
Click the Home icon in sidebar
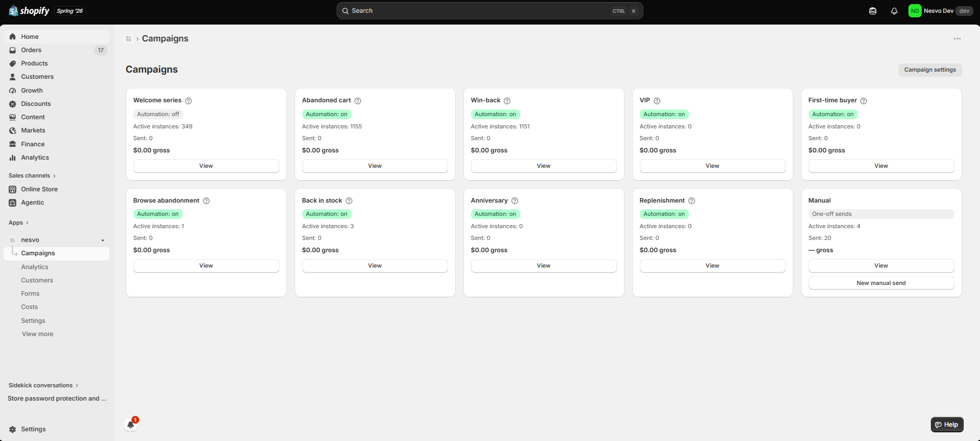tap(13, 37)
